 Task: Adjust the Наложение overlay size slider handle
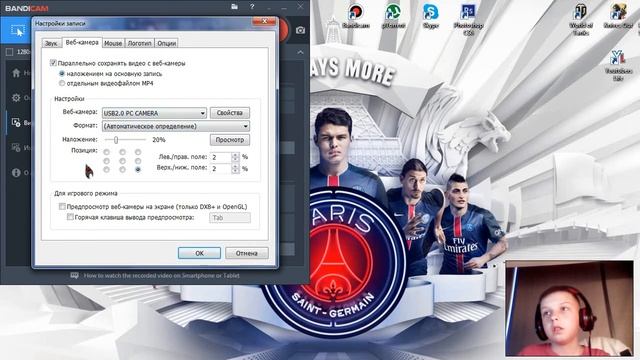pos(116,140)
